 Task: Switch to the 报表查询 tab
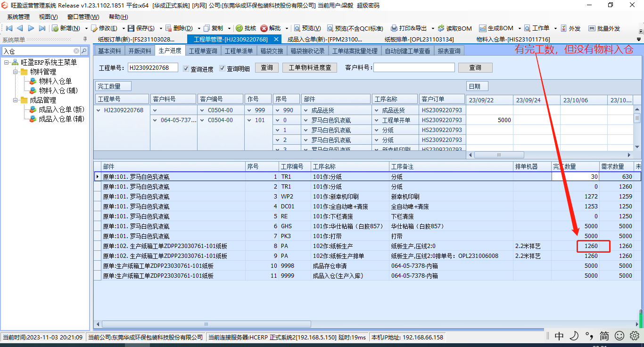coord(449,51)
